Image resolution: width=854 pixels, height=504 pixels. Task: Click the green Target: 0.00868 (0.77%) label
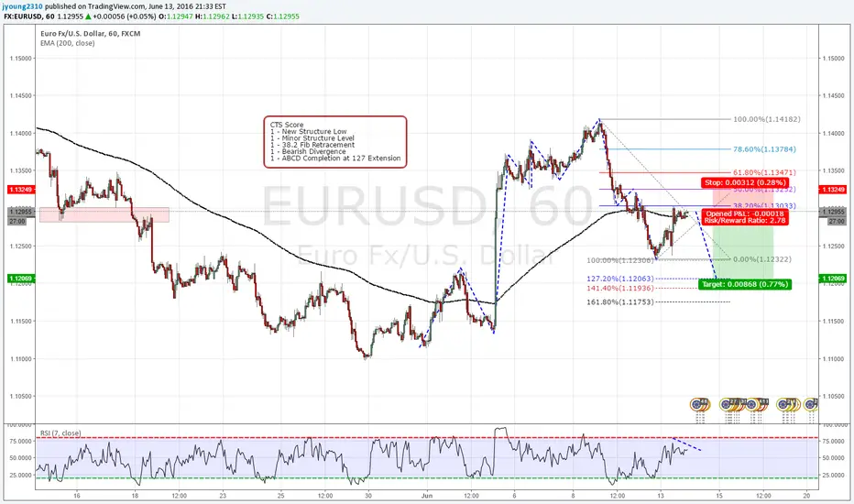pos(744,284)
